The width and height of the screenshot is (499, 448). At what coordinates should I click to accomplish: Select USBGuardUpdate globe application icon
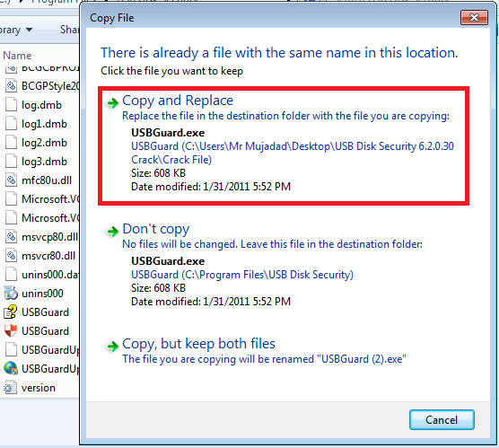[11, 368]
